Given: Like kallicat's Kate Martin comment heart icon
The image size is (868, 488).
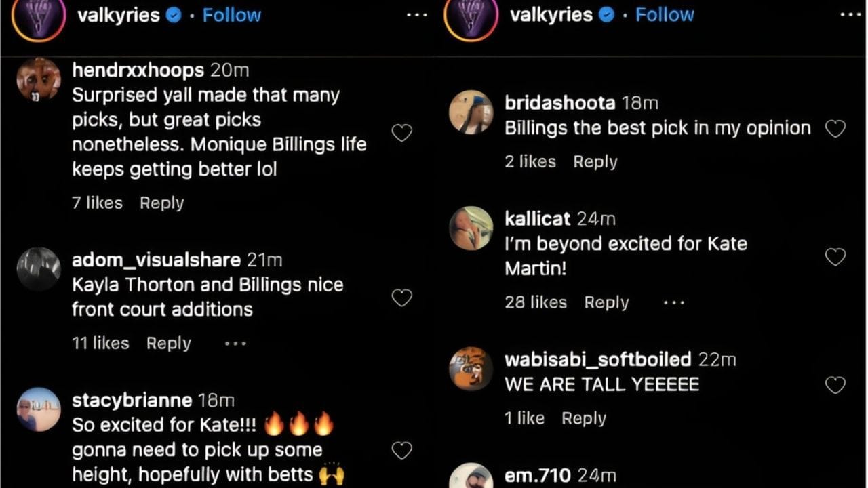Looking at the screenshot, I should tap(835, 257).
